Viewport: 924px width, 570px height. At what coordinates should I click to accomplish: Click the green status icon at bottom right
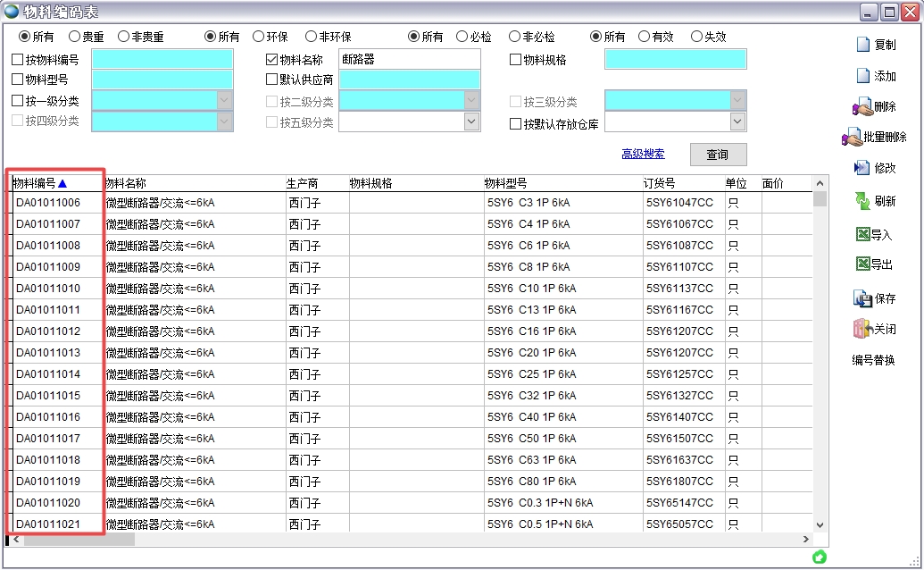[819, 557]
